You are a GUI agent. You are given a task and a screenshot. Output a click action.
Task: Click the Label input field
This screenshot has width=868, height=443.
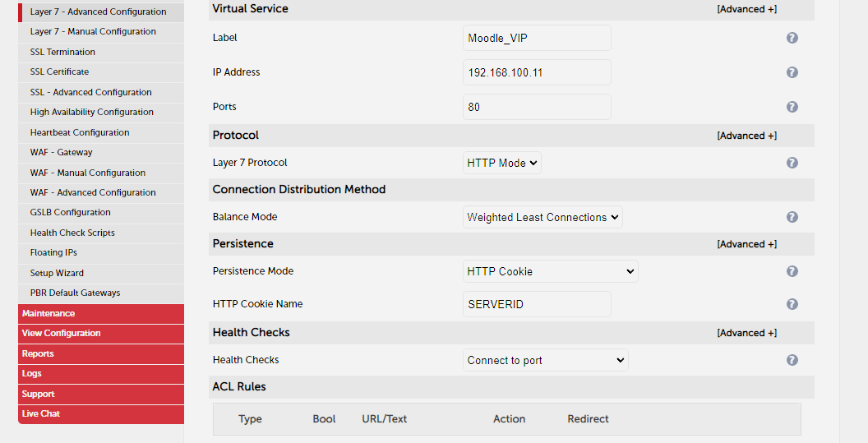(x=537, y=38)
